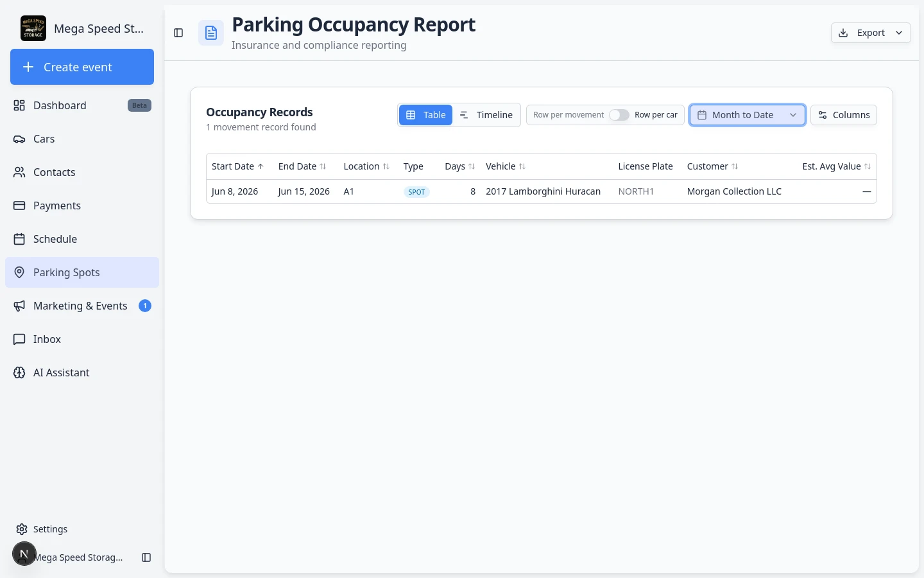Navigate to Payments
The width and height of the screenshot is (924, 578).
click(82, 206)
